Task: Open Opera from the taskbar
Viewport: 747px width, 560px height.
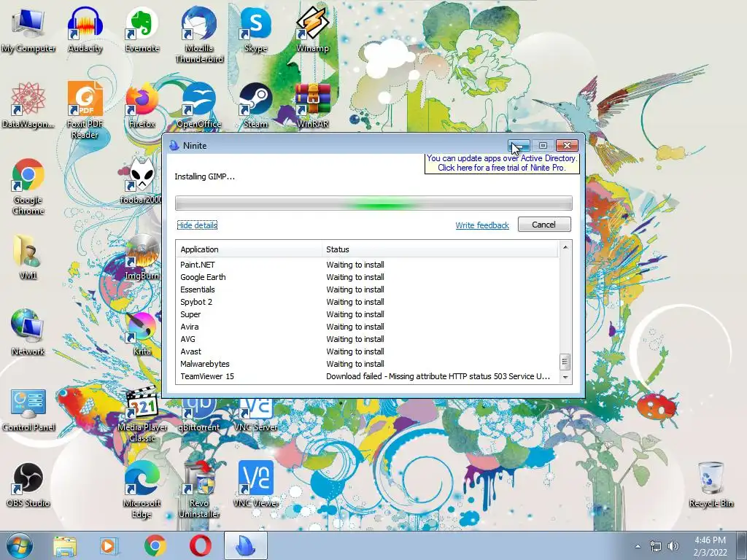Action: pyautogui.click(x=201, y=545)
